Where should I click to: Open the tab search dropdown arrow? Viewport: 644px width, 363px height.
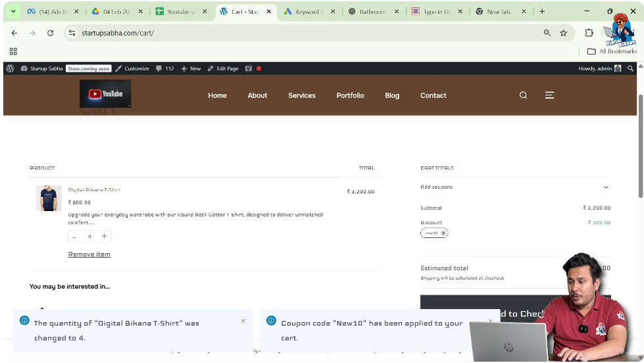[12, 12]
